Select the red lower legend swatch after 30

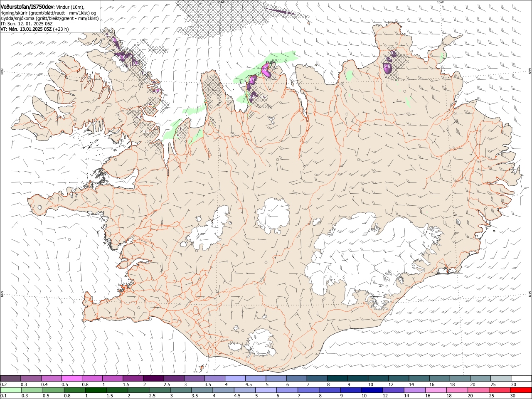tap(520, 390)
